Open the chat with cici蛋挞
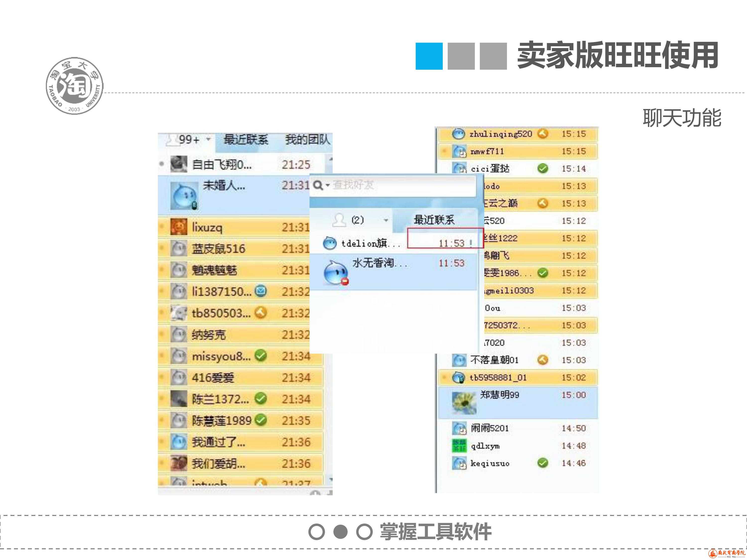Screen dimensions: 747x560 tap(518, 168)
